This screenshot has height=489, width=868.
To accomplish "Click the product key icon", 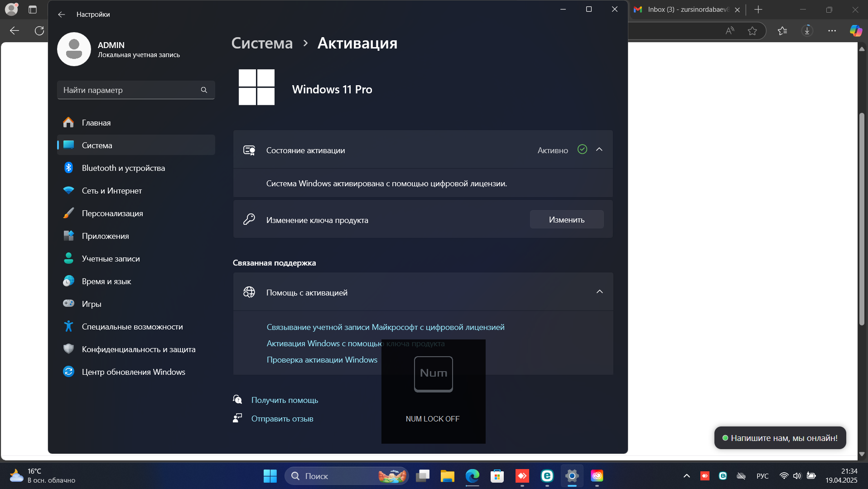I will point(249,220).
